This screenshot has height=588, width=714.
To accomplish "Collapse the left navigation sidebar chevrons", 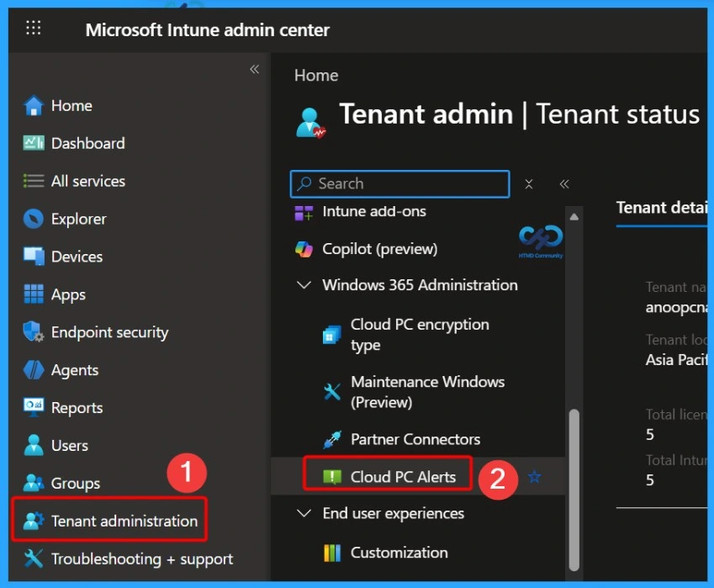I will [255, 69].
